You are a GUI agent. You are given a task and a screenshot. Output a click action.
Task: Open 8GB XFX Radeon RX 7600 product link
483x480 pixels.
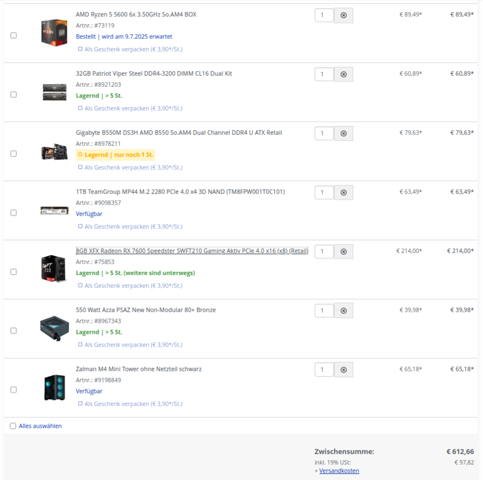[x=192, y=251]
